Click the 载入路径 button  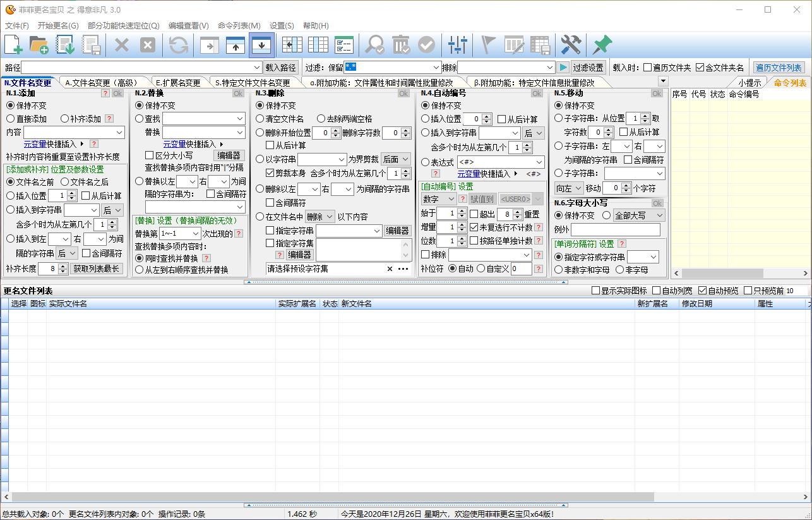pyautogui.click(x=280, y=68)
